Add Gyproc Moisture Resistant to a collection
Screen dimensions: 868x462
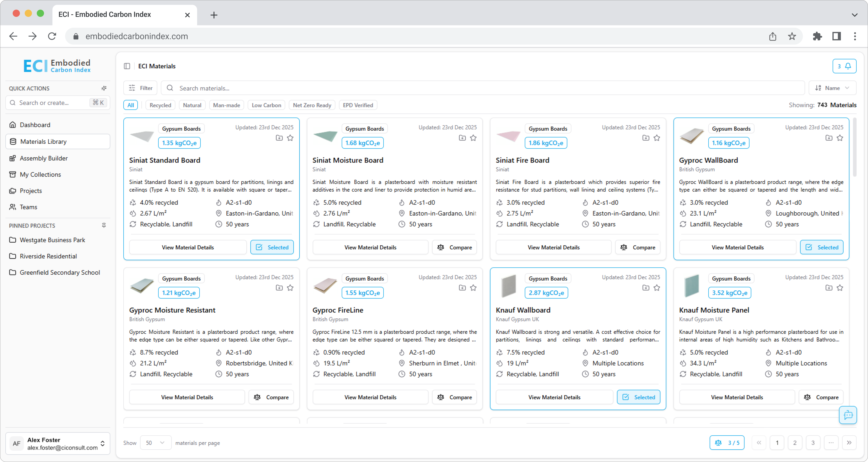(x=279, y=288)
